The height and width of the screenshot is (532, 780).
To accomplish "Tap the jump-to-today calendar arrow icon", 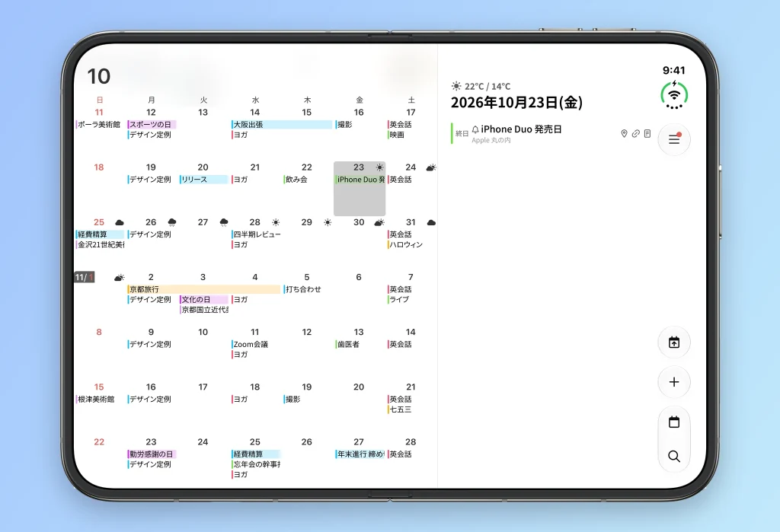I will coord(674,342).
